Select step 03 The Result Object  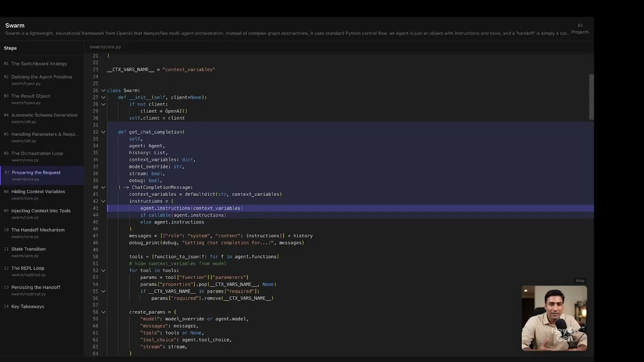[x=42, y=99]
